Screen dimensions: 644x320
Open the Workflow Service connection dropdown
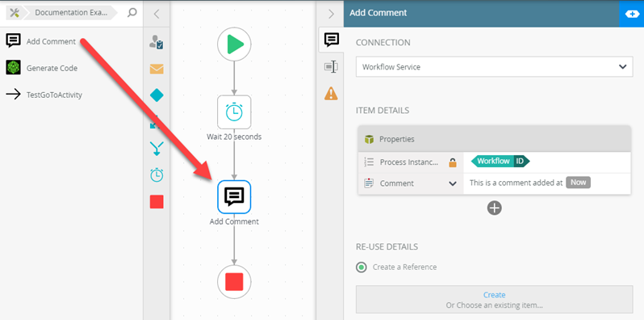click(x=494, y=66)
